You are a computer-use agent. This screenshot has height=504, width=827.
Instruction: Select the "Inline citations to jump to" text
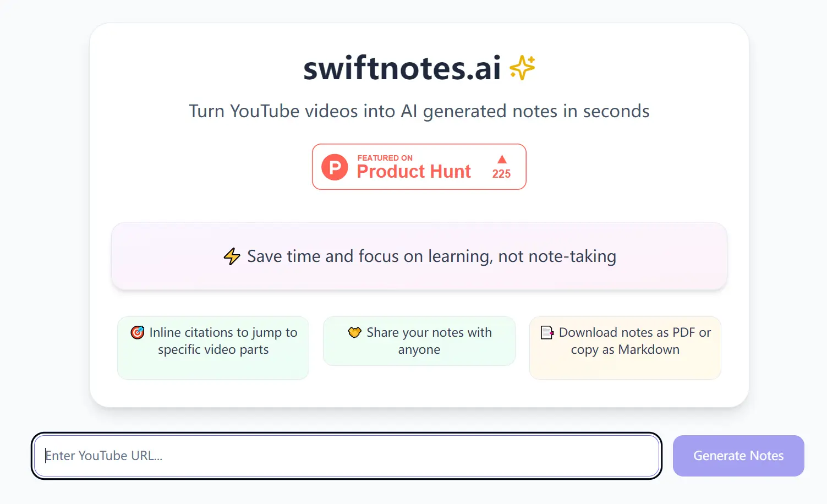point(223,332)
